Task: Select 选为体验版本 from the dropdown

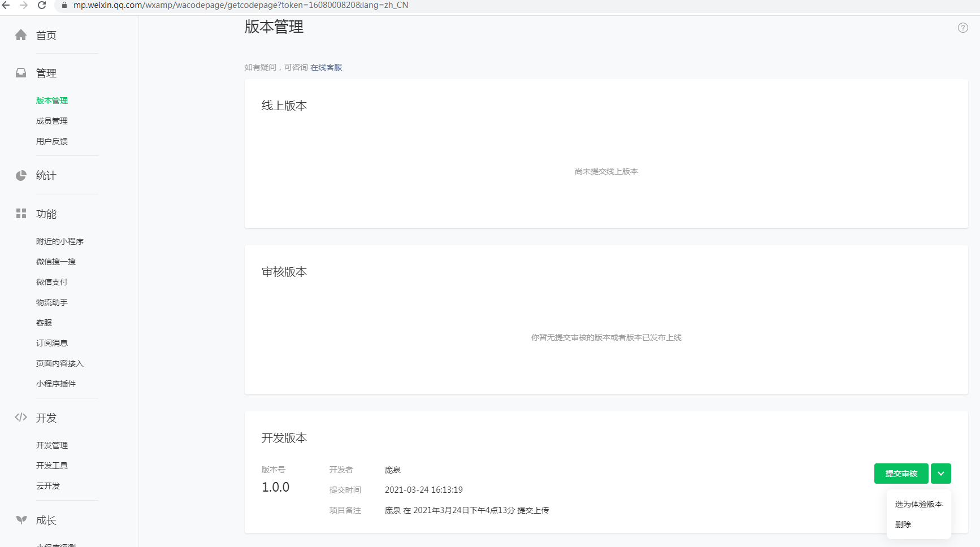Action: coord(918,504)
